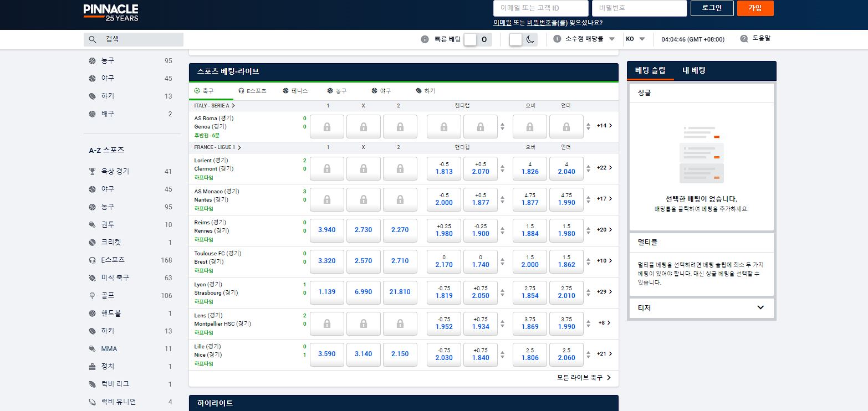Image resolution: width=868 pixels, height=411 pixels.
Task: Select the 내 베팅 tab
Action: pyautogui.click(x=694, y=70)
